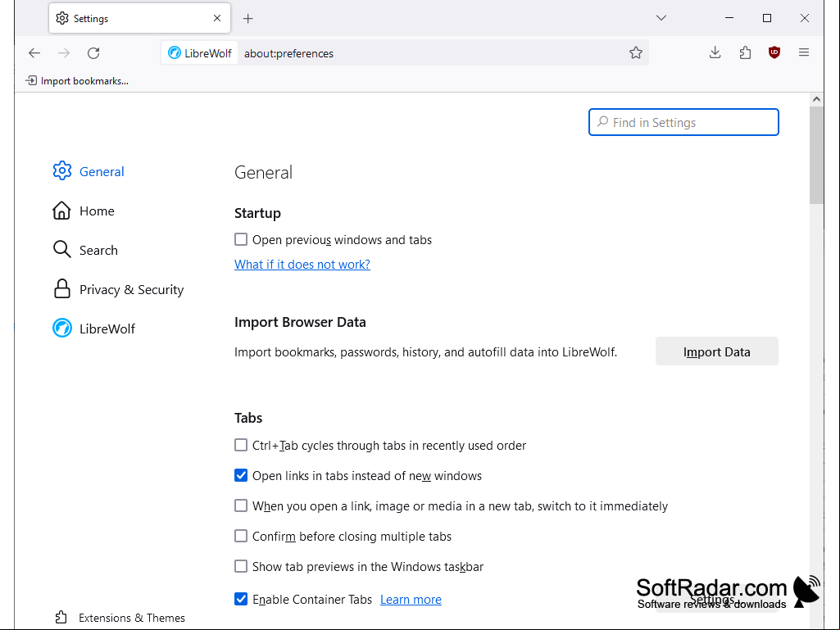Click the Learn more link for Container Tabs

[x=411, y=600]
